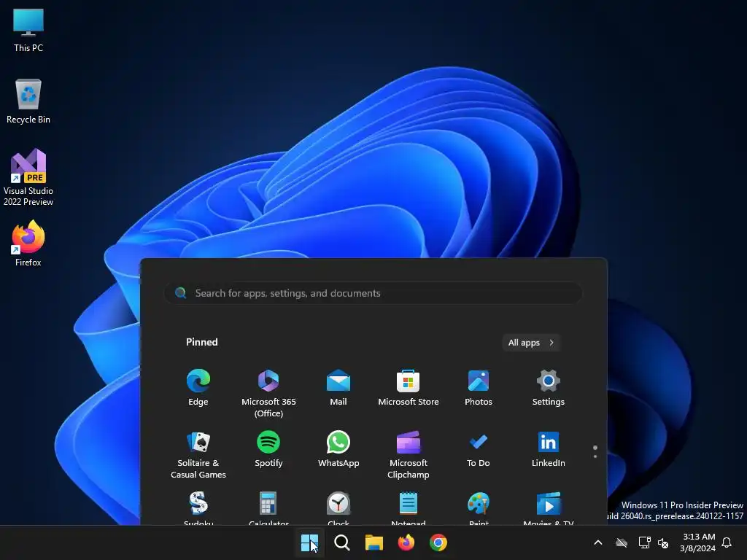
Task: Open the notification bell
Action: click(727, 542)
